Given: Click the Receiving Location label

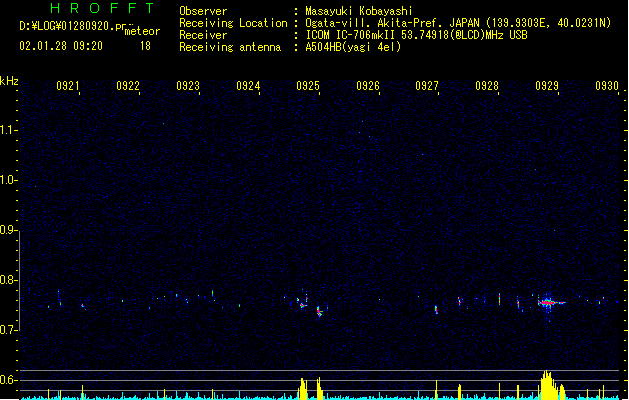Looking at the screenshot, I should click(233, 23).
